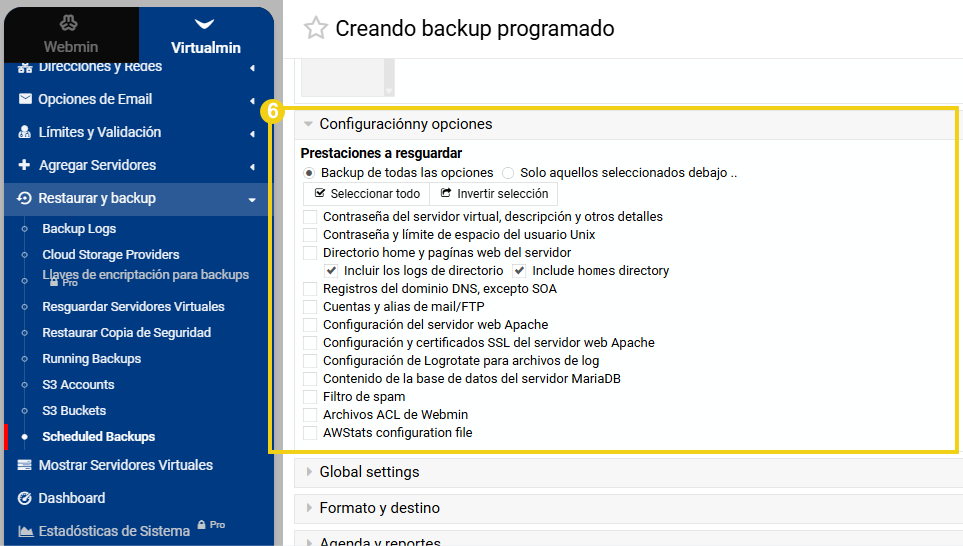This screenshot has width=963, height=546.
Task: Expand Direcciones y Redes menu arrow
Action: (252, 68)
